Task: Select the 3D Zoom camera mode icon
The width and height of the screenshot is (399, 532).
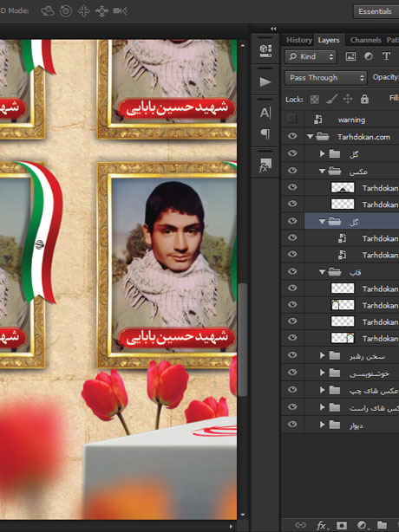Action: pos(121,11)
